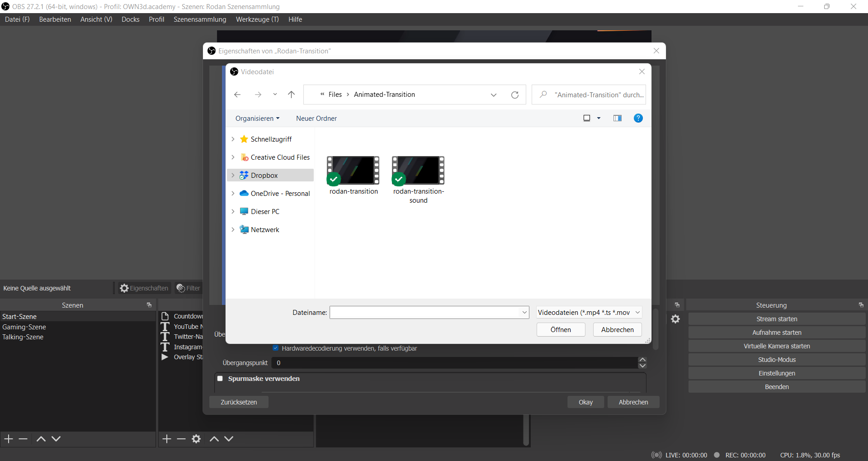868x461 pixels.
Task: Toggle the preview pane icon
Action: point(617,118)
